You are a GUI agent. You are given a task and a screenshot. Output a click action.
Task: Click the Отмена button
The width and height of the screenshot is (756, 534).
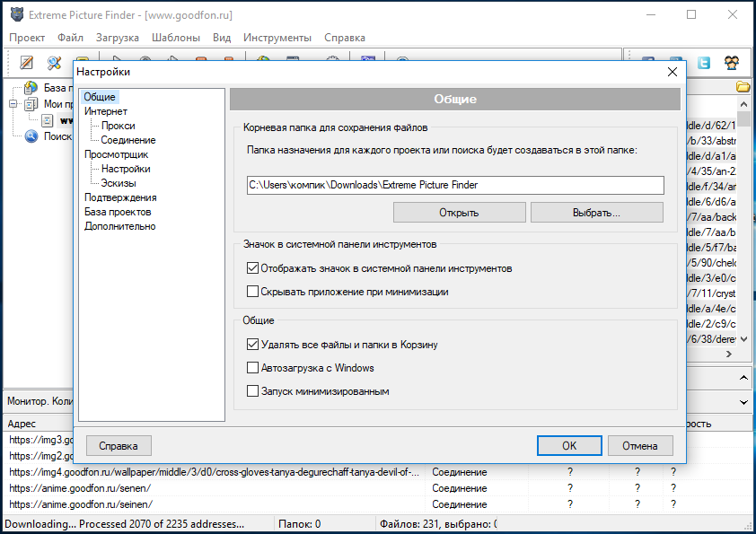click(x=640, y=446)
